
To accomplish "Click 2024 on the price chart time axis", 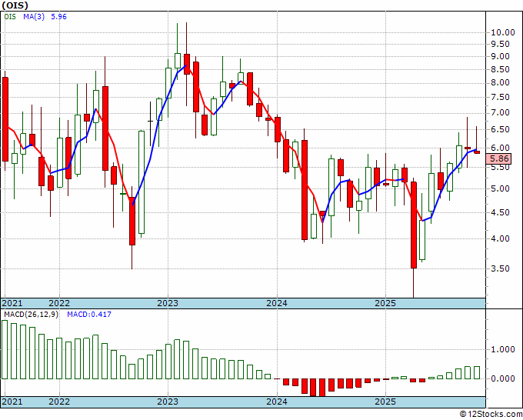I will 277,304.
